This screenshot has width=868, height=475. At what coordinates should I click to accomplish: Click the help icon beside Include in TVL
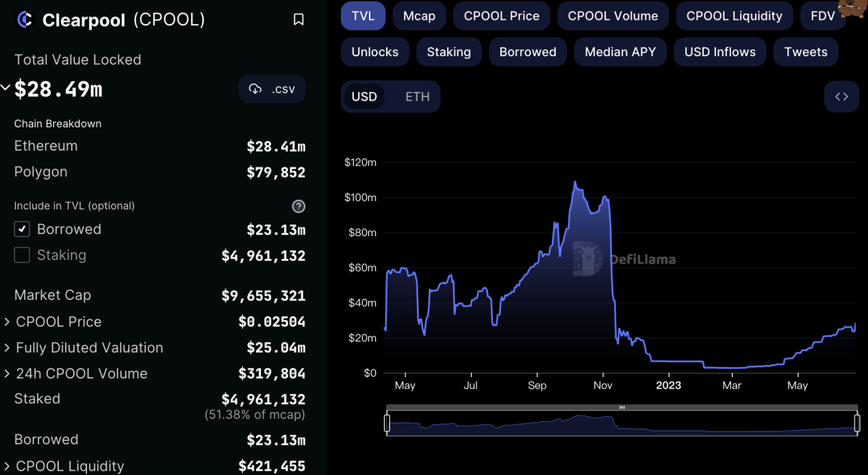click(x=298, y=206)
